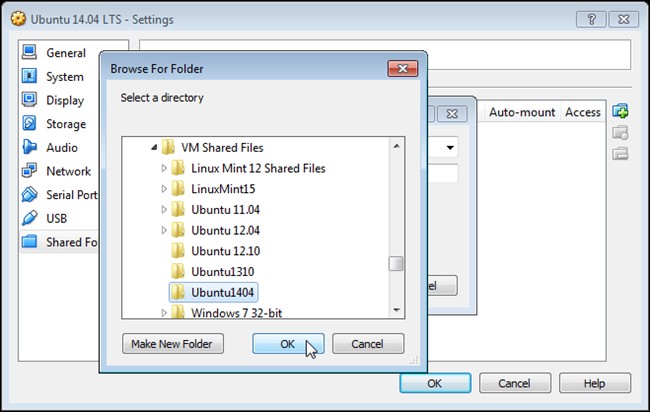Viewport: 650px width, 412px height.
Task: Collapse the VM Shared Files tree node
Action: click(154, 148)
